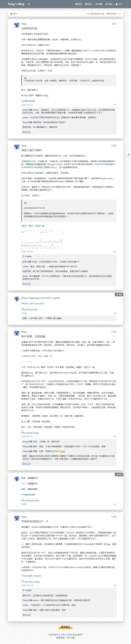Click the KSVKOSPI恐慌指数 inline link
The image size is (131, 644).
click(103, 164)
